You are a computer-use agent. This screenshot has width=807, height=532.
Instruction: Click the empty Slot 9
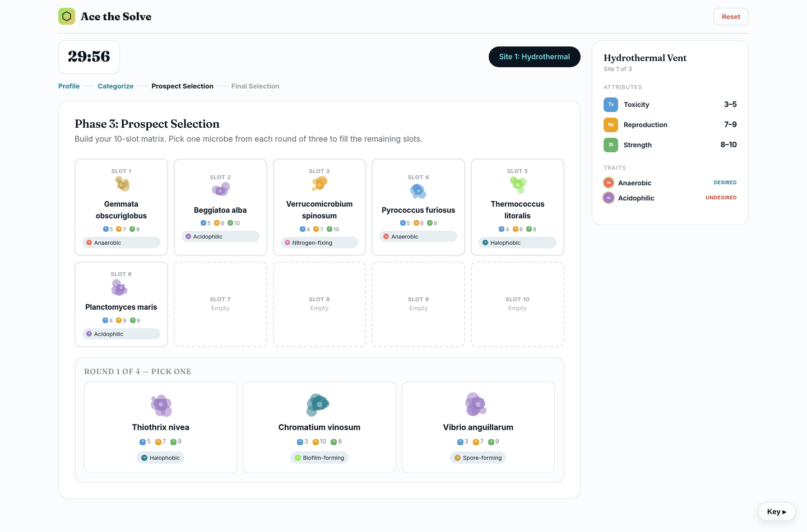pyautogui.click(x=419, y=304)
